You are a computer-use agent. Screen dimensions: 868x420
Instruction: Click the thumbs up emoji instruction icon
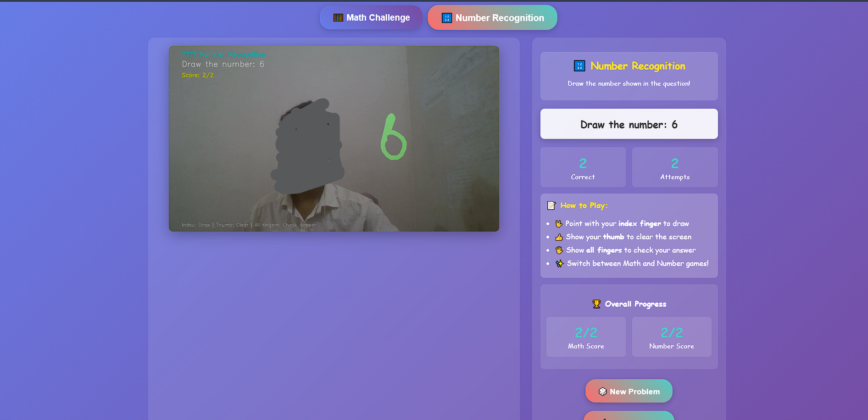[559, 237]
